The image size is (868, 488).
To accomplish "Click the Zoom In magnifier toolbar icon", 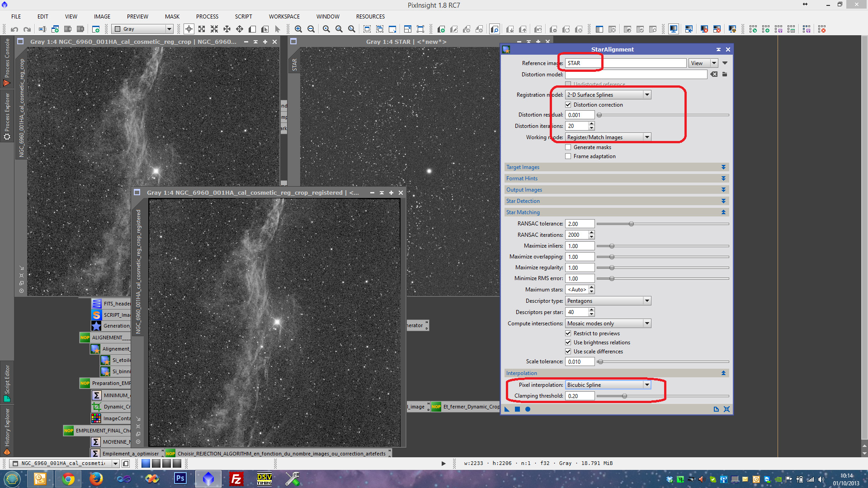I will click(298, 29).
